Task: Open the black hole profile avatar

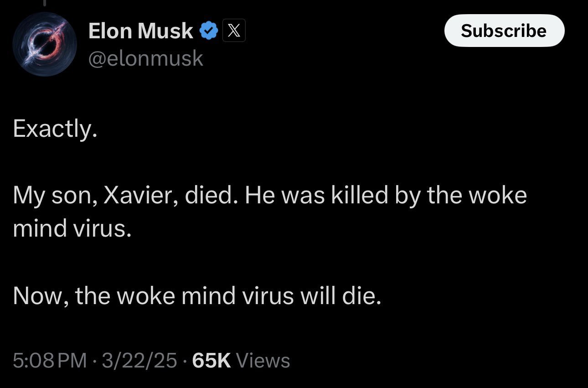Action: [45, 44]
